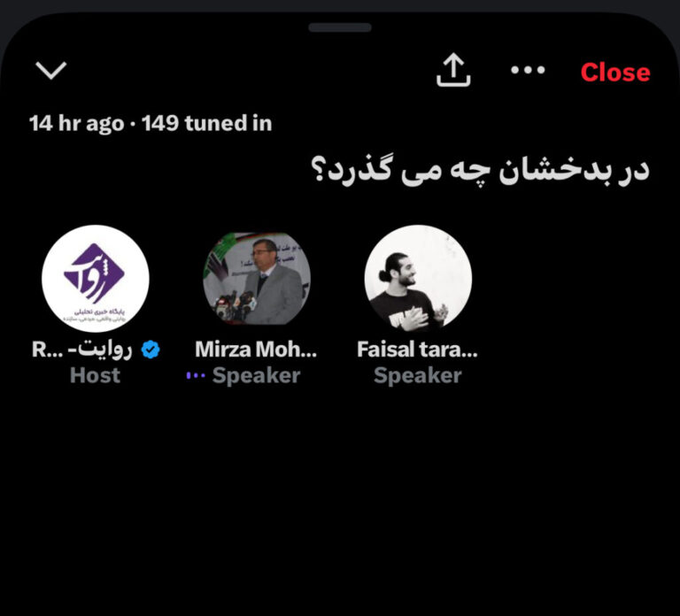Click the 'Faisal tara...' name label

tap(417, 350)
